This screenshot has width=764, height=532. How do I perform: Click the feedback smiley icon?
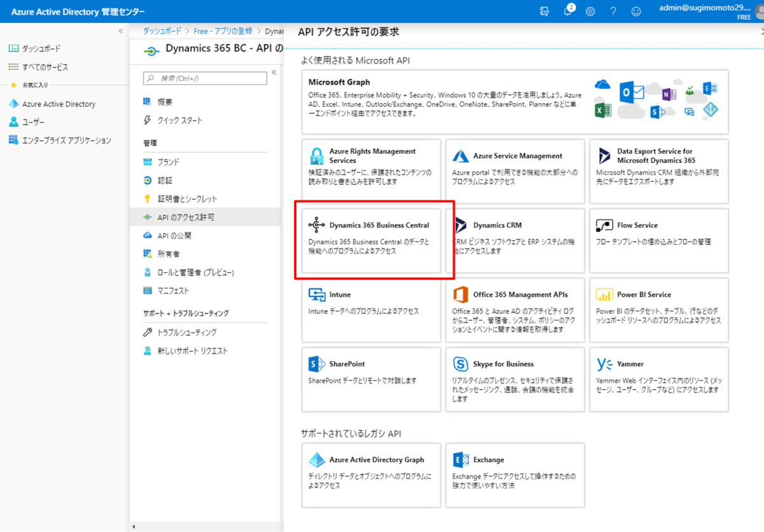coord(636,11)
